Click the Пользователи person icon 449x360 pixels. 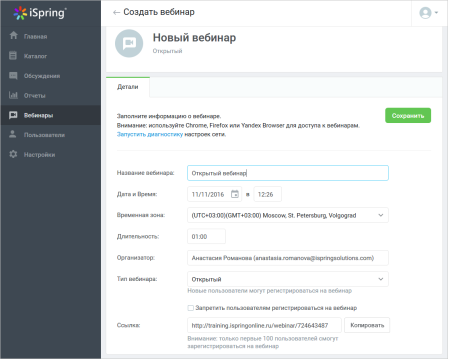[13, 134]
